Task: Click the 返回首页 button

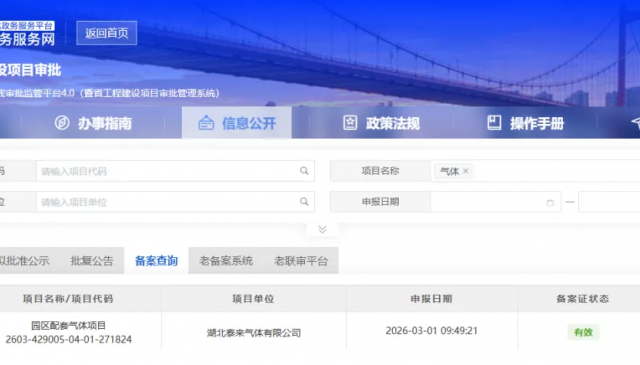Action: tap(107, 33)
